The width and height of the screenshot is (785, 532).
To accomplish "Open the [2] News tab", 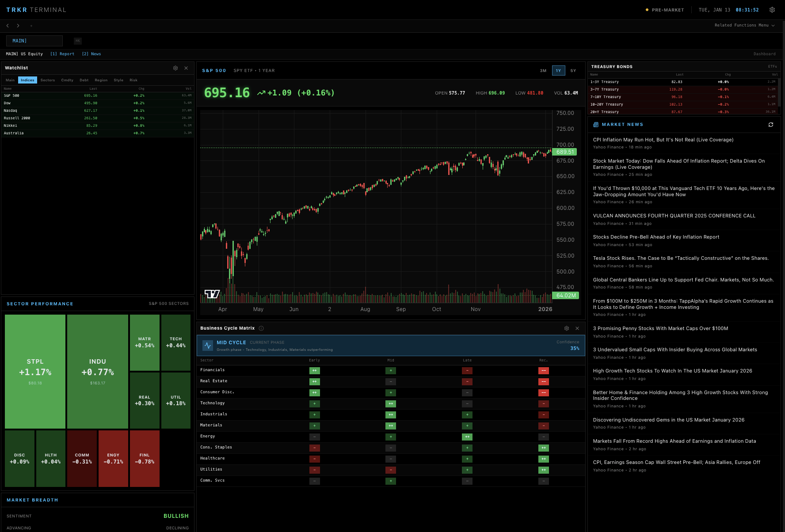I will (x=91, y=53).
